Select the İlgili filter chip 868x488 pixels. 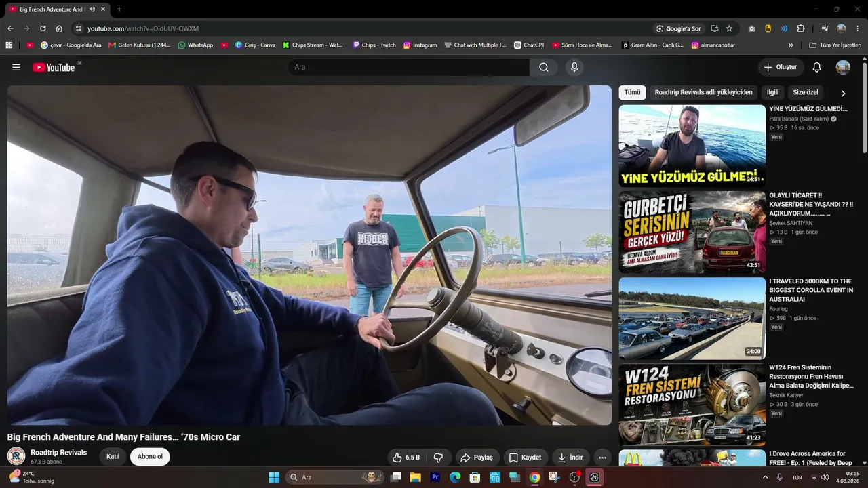(x=773, y=92)
